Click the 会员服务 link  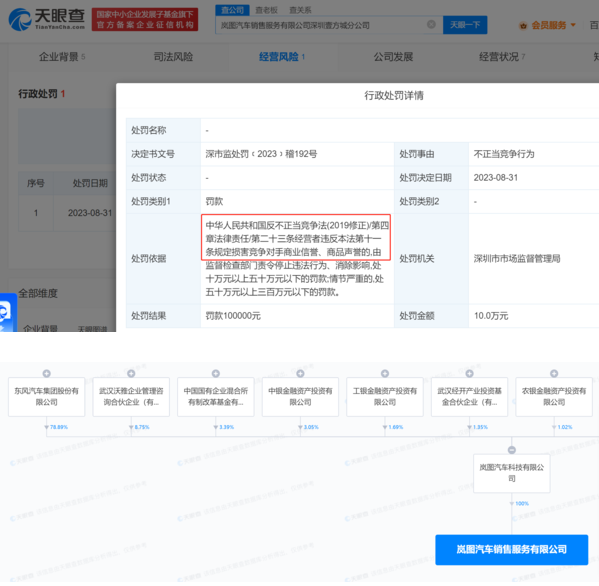click(x=549, y=26)
